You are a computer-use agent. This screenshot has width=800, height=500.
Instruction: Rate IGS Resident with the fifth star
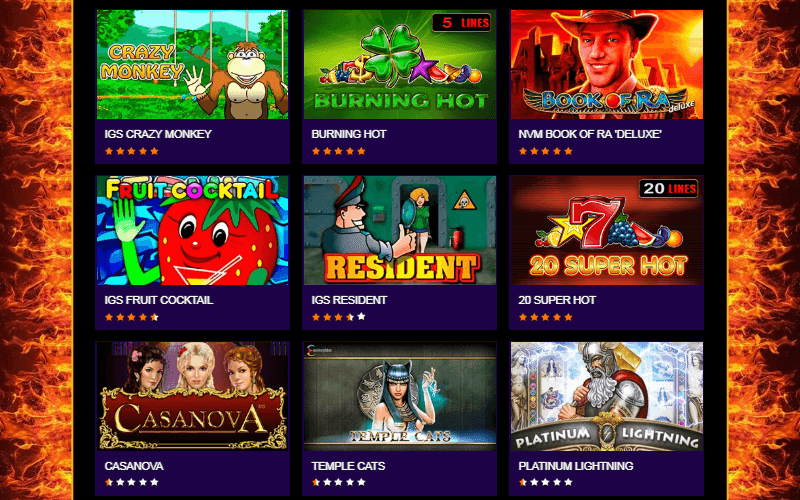(x=361, y=316)
